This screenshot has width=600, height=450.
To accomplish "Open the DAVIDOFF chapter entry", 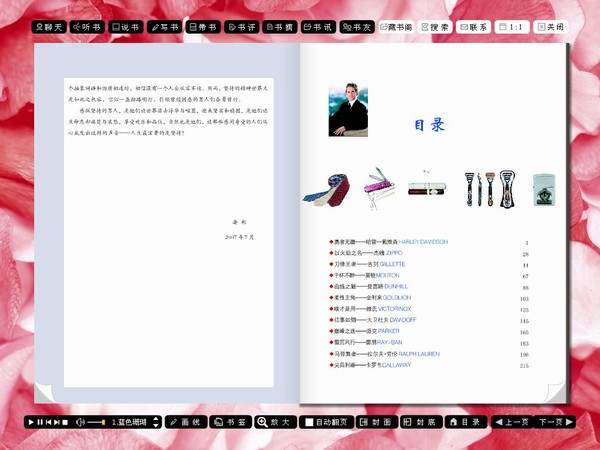I will 373,320.
